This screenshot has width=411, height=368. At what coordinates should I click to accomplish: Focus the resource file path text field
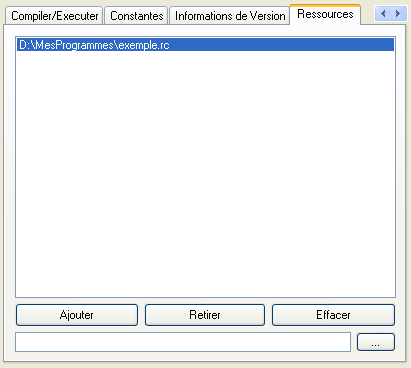(183, 342)
